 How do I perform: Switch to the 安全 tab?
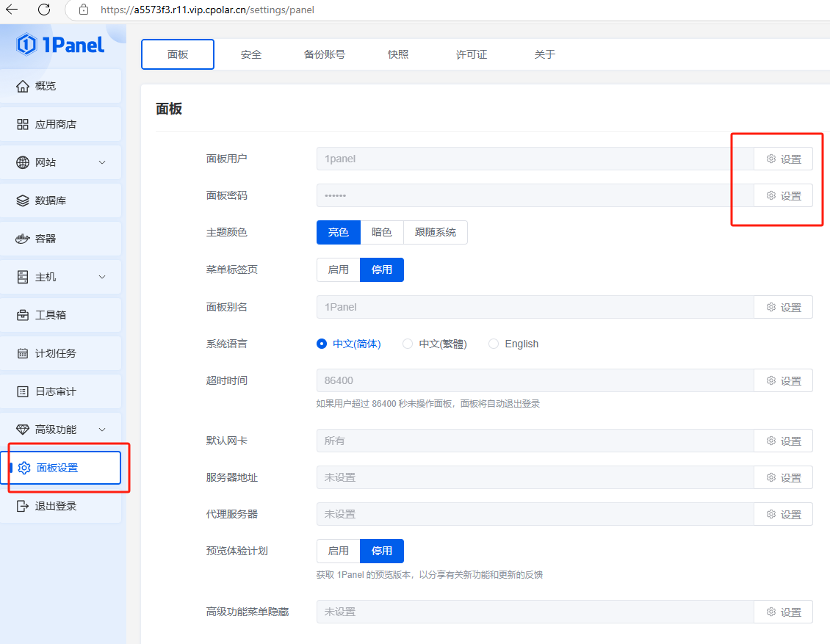click(x=251, y=54)
